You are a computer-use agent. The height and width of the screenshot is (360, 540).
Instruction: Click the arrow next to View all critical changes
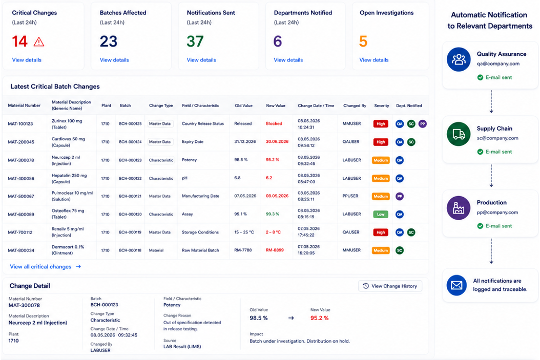point(79,266)
